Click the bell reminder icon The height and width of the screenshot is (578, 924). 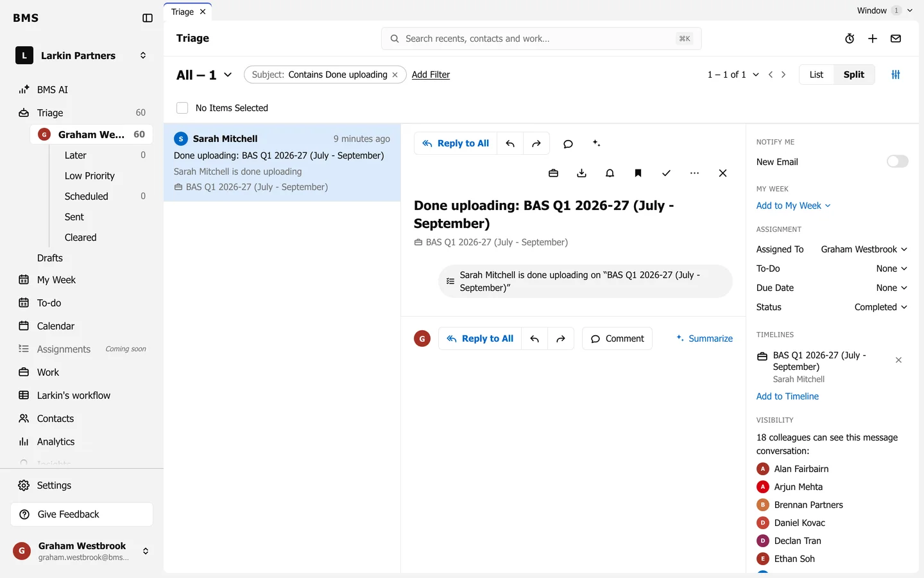click(610, 173)
